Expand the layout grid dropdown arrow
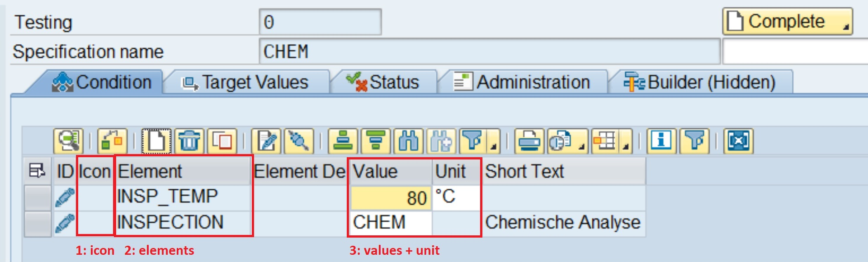This screenshot has height=262, width=868. pyautogui.click(x=626, y=146)
